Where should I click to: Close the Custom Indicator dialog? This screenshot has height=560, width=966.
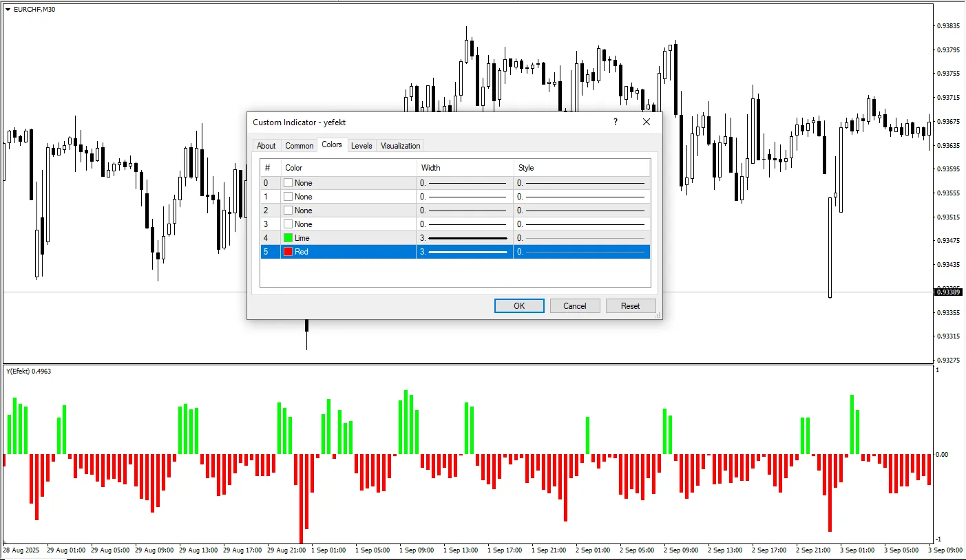(647, 122)
